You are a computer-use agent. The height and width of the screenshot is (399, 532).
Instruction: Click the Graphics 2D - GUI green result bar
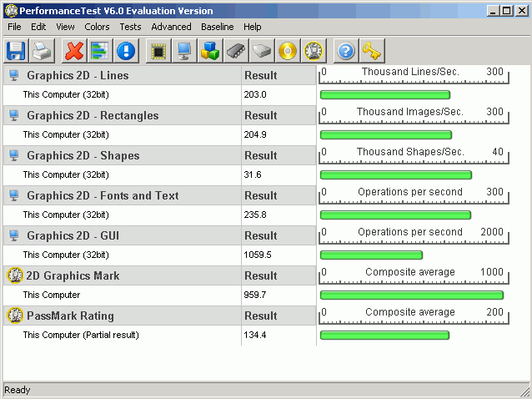coord(371,255)
